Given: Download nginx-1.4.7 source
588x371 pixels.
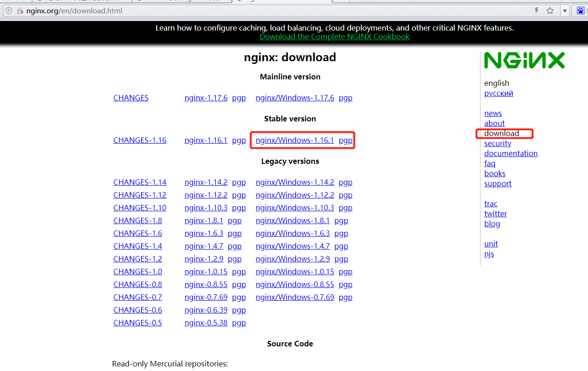Looking at the screenshot, I should click(x=204, y=246).
